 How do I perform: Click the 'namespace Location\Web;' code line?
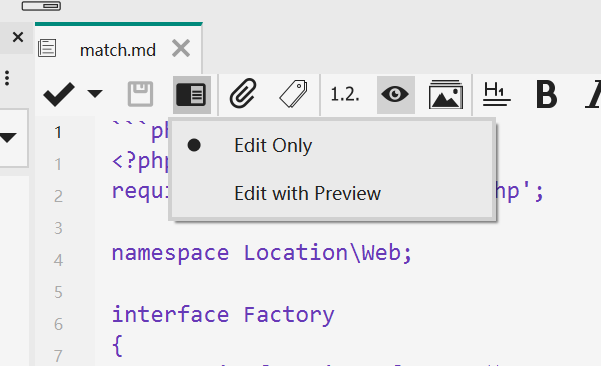tap(262, 253)
